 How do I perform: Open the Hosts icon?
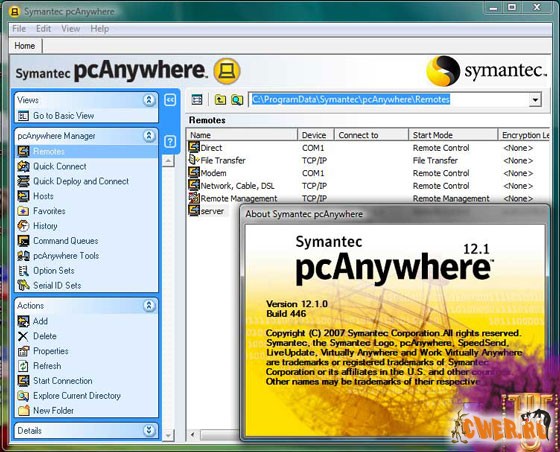click(x=23, y=196)
